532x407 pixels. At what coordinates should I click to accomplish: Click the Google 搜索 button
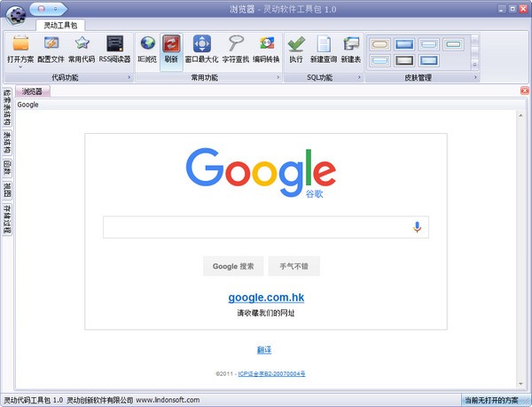click(x=233, y=266)
